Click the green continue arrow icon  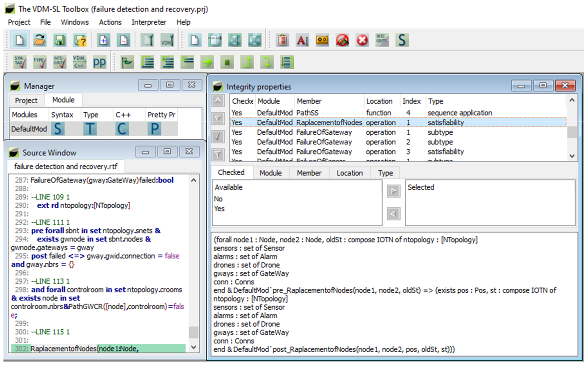point(207,62)
